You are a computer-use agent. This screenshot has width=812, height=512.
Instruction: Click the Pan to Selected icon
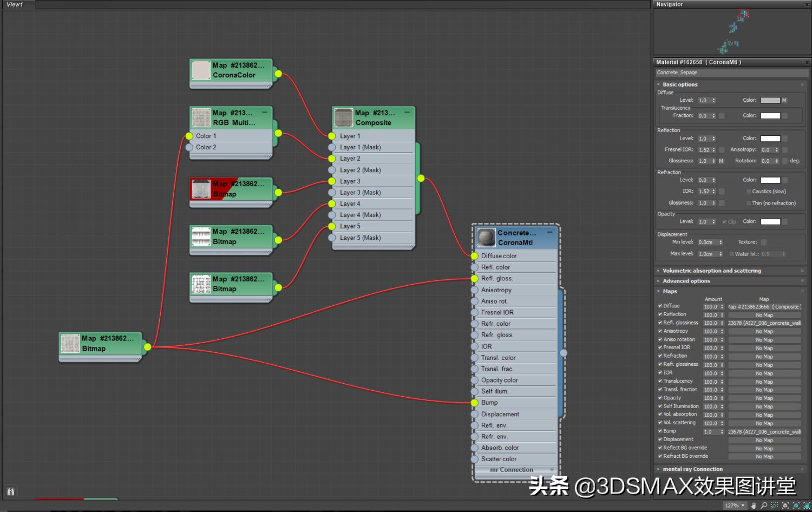point(807,506)
